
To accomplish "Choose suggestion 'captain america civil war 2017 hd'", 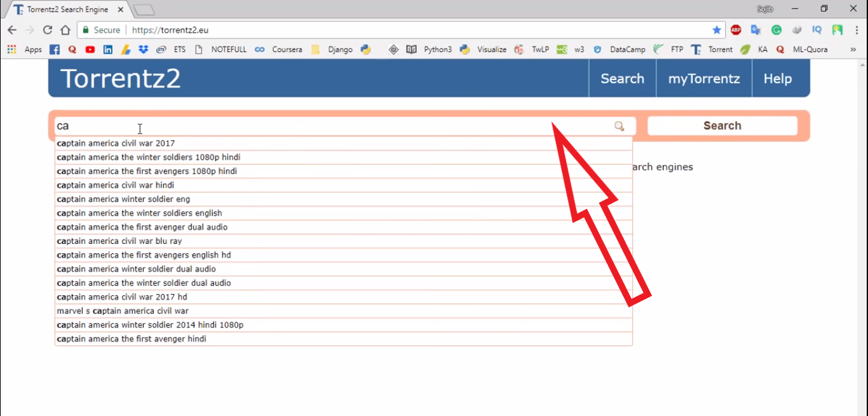I will 344,297.
